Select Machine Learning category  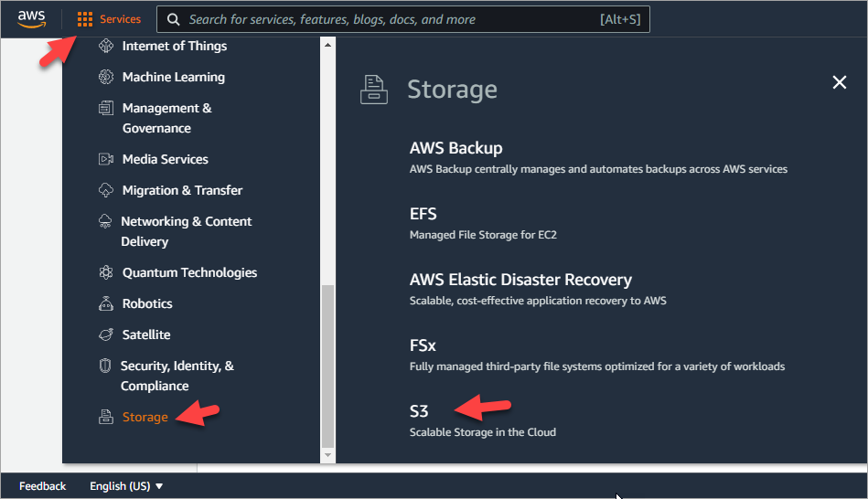pos(173,77)
